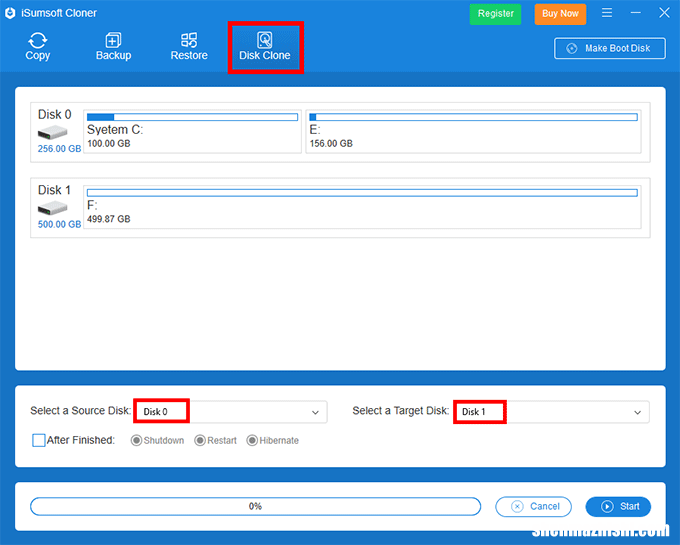Viewport: 680px width, 545px height.
Task: Click the Disk 1 drive icon
Action: click(x=52, y=208)
